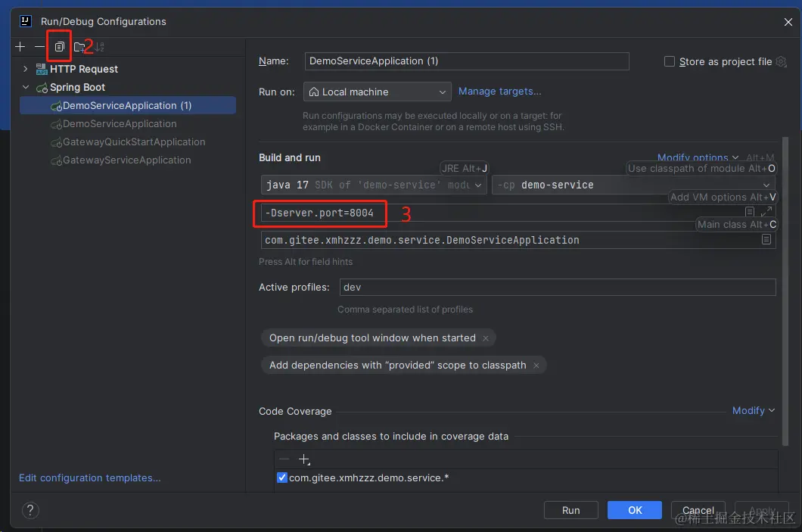Open Store as project file settings gear
This screenshot has width=802, height=532.
781,61
